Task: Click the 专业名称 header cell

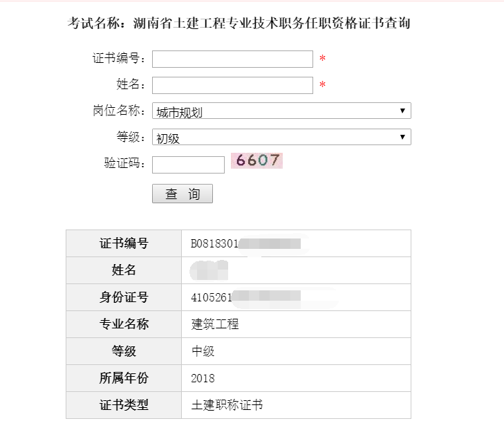Action: pyautogui.click(x=124, y=324)
